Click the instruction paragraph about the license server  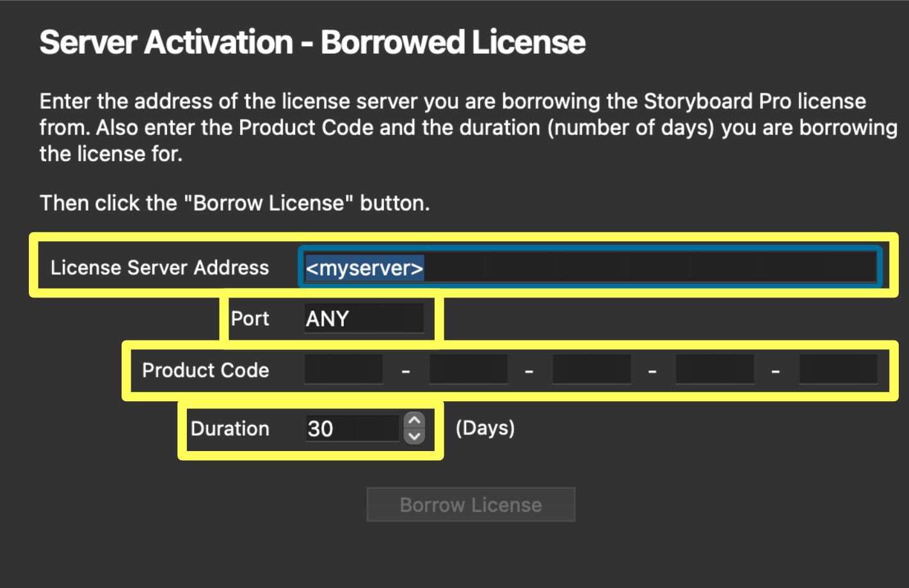pos(467,127)
